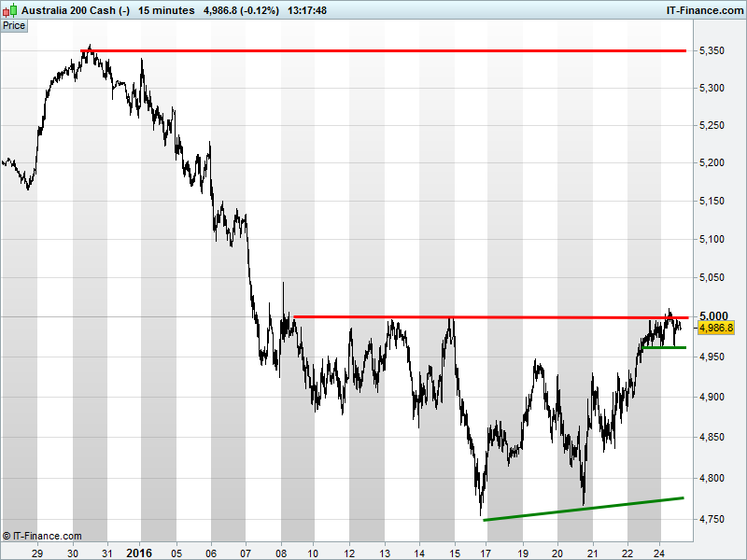
Task: Click the 29 date label on time axis
Action: pyautogui.click(x=37, y=551)
